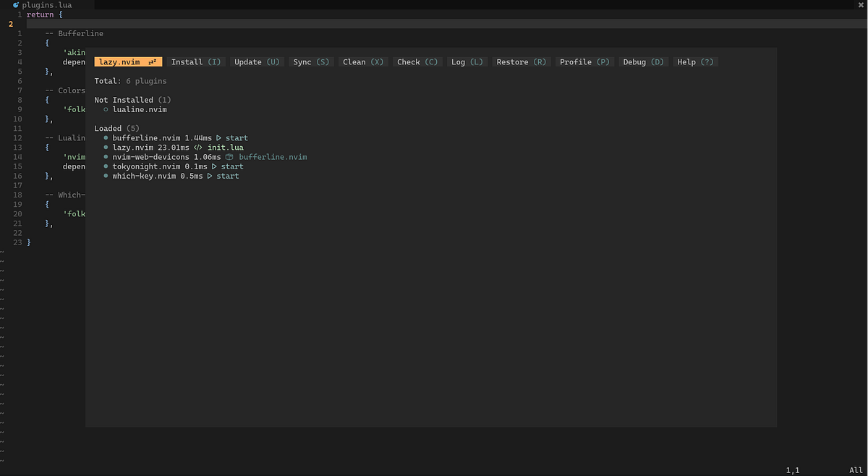Click the loaded dot icon beside bufferline.nvim
This screenshot has width=868, height=476.
(x=106, y=137)
